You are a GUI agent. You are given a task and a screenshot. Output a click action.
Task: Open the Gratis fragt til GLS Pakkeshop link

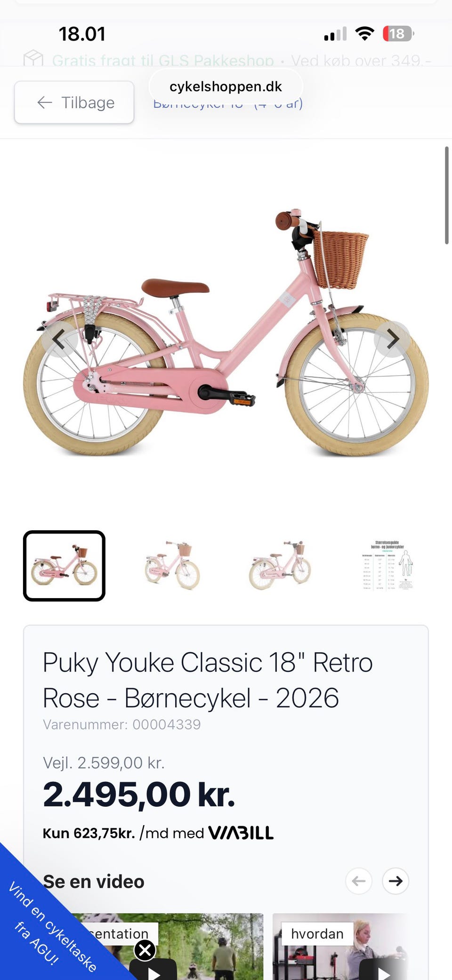click(163, 60)
